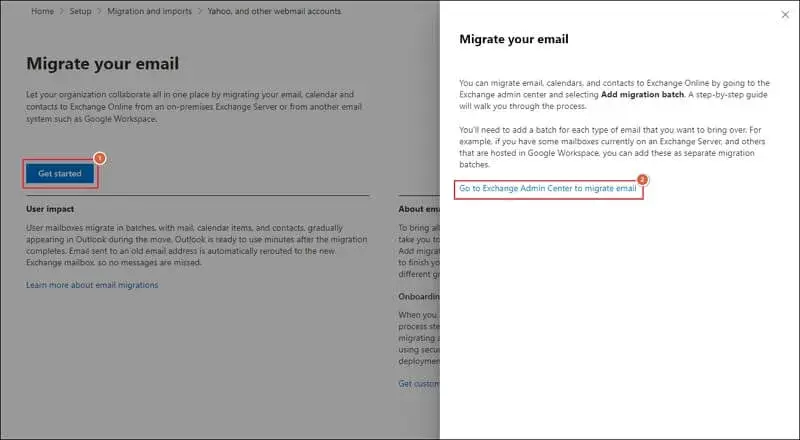Navigate to Setup breadcrumb
The height and width of the screenshot is (440, 800).
80,11
